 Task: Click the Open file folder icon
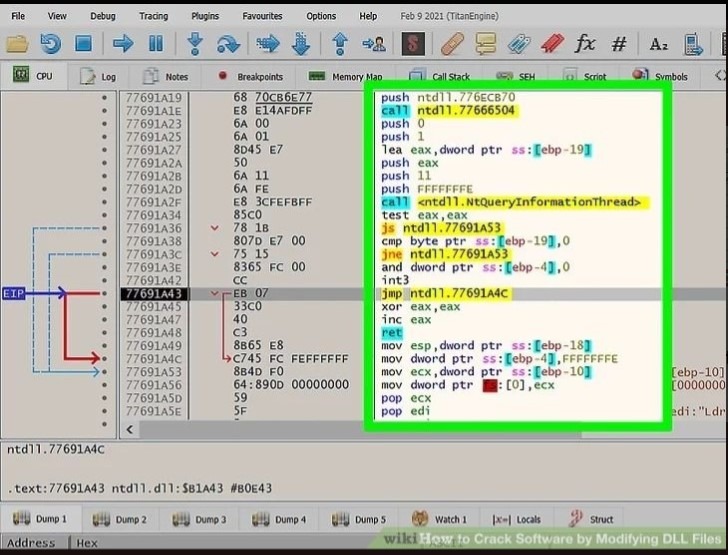[17, 44]
